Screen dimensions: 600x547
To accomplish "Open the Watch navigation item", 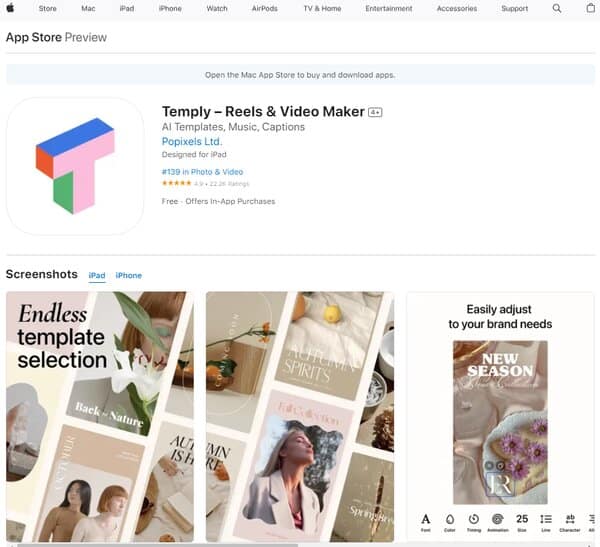I will coord(217,8).
